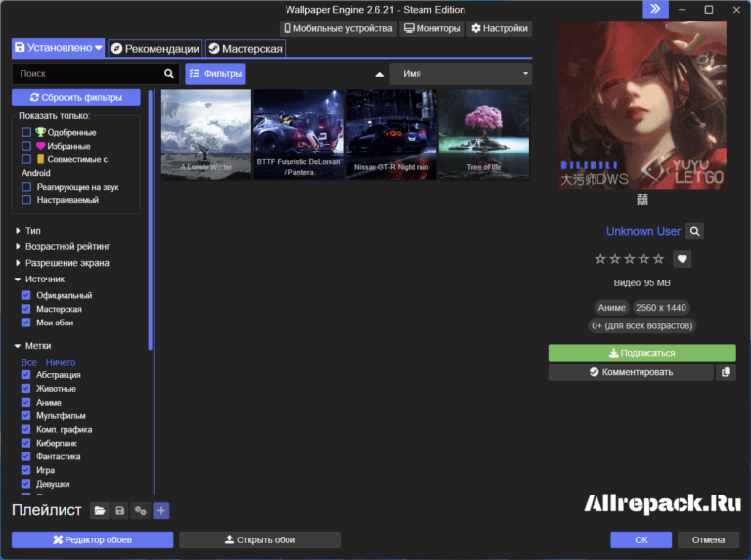Open playlist settings gears icon
Viewport: 751px width, 560px height.
[x=141, y=511]
